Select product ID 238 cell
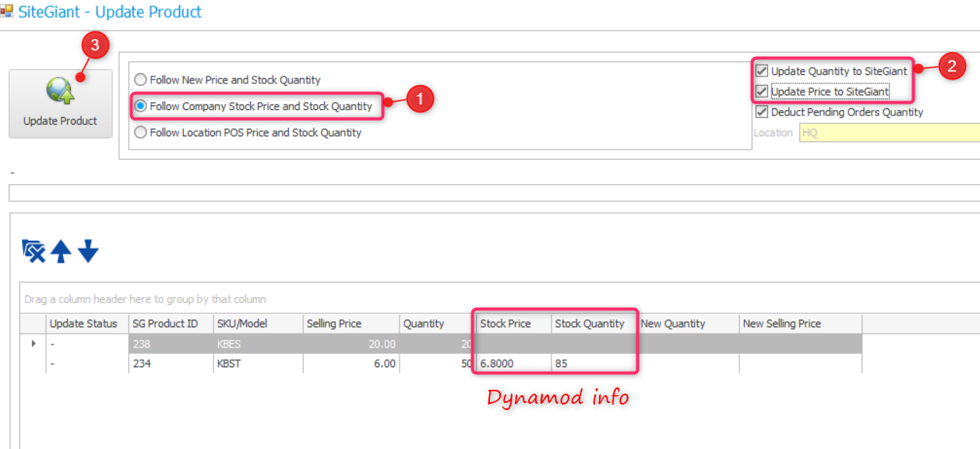The width and height of the screenshot is (980, 449). point(171,344)
